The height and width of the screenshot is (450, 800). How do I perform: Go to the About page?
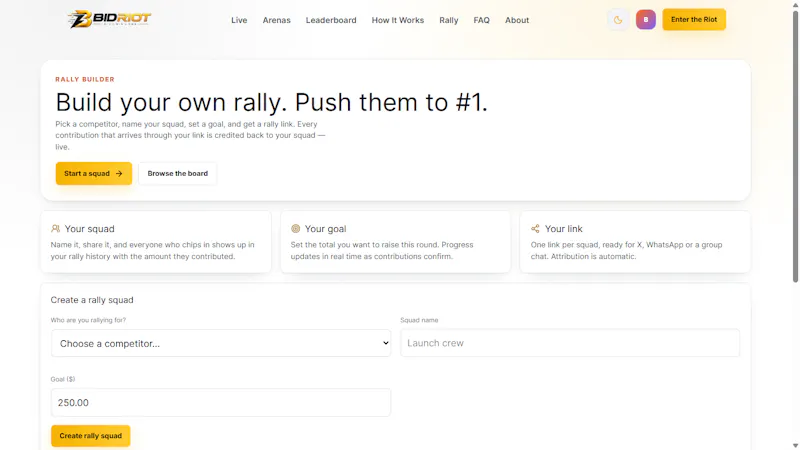tap(517, 20)
